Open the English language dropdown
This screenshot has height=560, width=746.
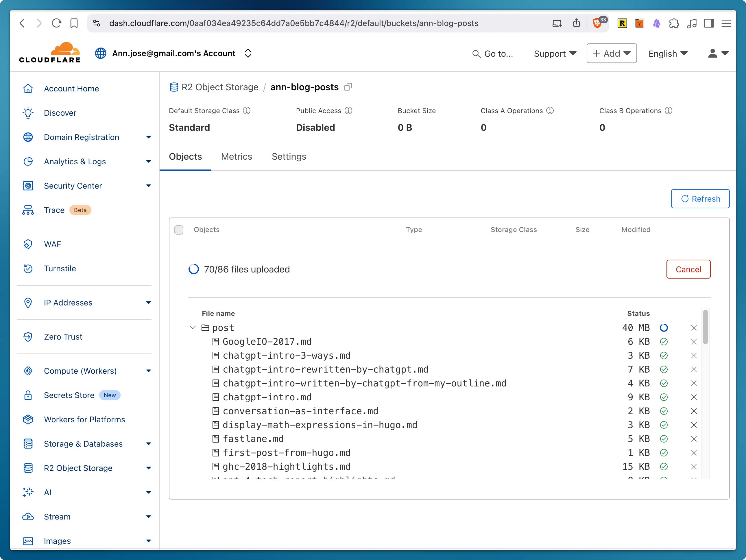pos(667,53)
